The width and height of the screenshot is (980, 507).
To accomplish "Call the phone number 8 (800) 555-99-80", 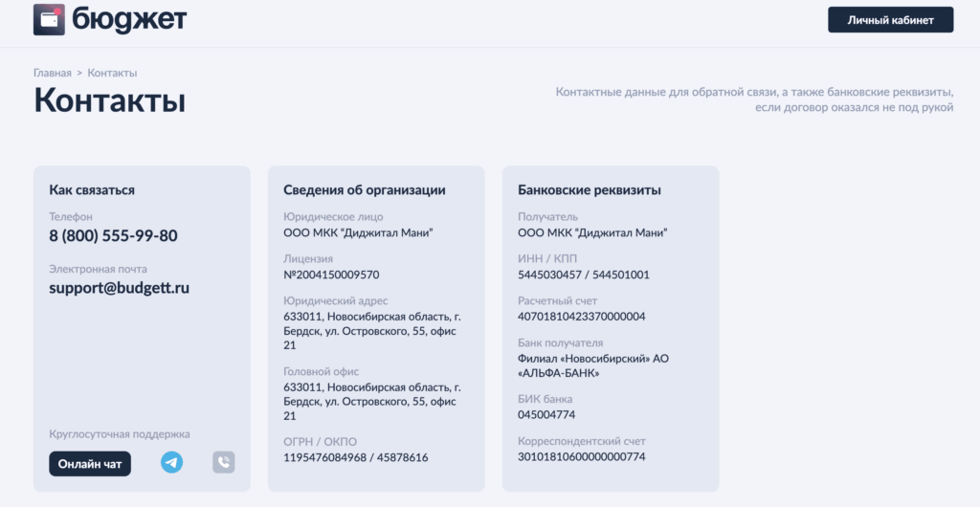I will tap(113, 236).
